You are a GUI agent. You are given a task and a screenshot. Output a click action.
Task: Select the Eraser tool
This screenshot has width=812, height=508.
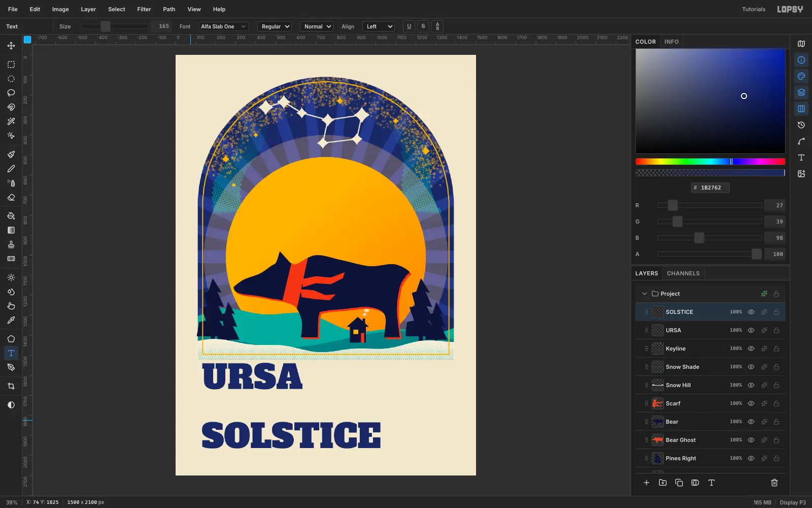(11, 197)
